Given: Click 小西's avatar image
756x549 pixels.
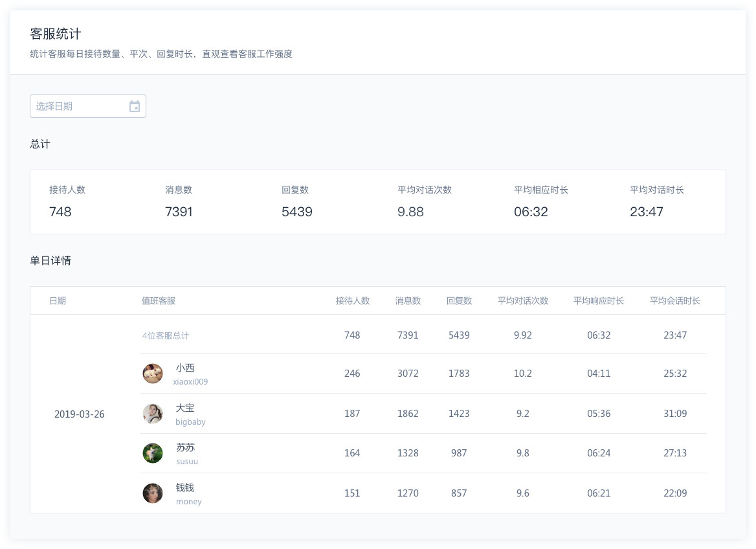Looking at the screenshot, I should click(x=153, y=374).
